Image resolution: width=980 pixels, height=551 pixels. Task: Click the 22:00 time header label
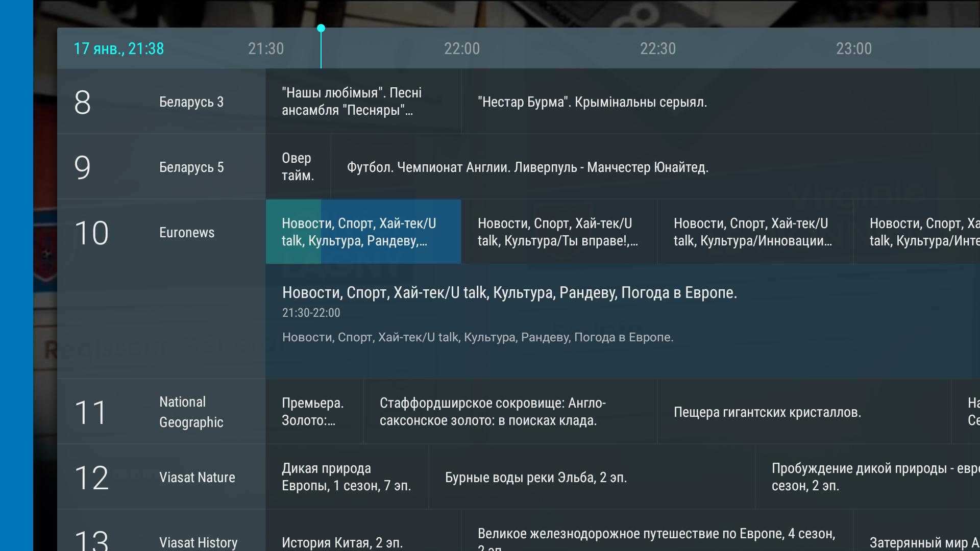tap(461, 48)
